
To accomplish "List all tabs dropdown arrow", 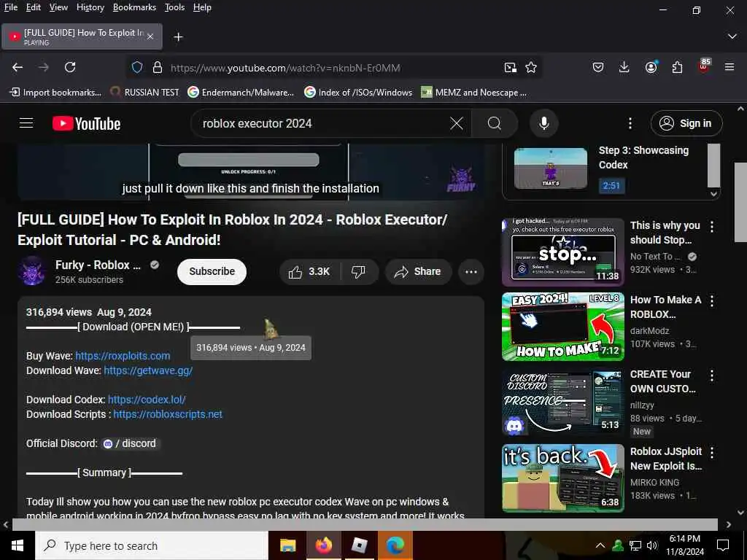I will coord(732,36).
